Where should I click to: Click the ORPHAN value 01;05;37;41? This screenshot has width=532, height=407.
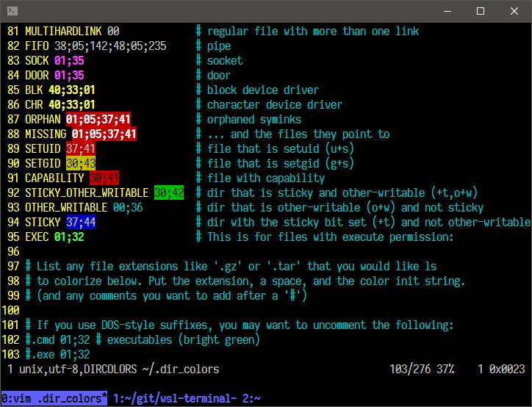pos(98,120)
